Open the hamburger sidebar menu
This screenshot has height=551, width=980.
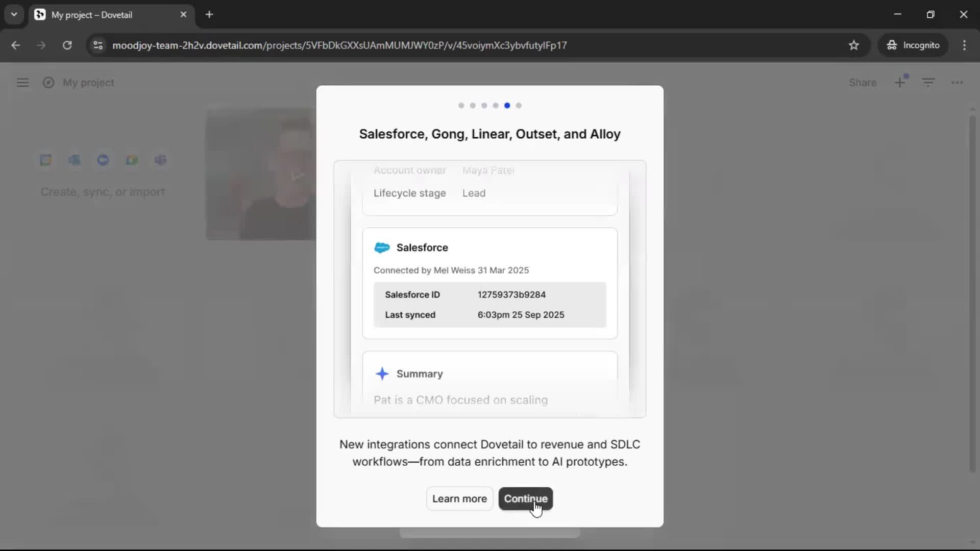coord(22,83)
